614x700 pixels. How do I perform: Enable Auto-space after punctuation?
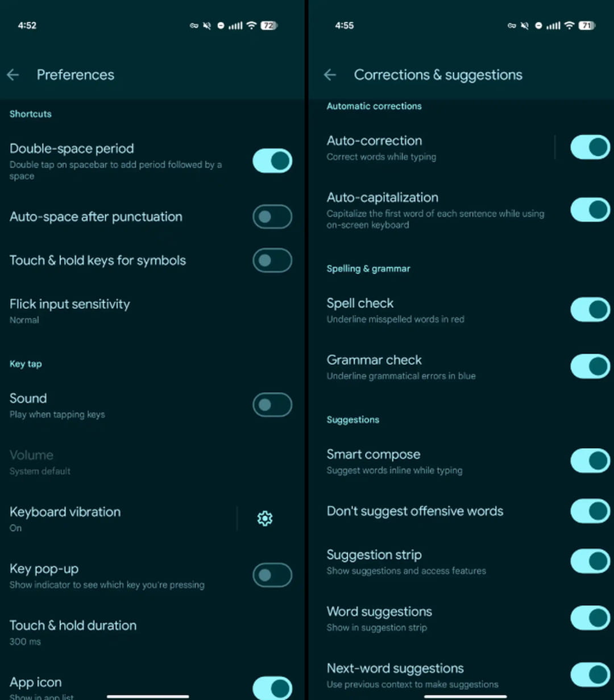272,217
